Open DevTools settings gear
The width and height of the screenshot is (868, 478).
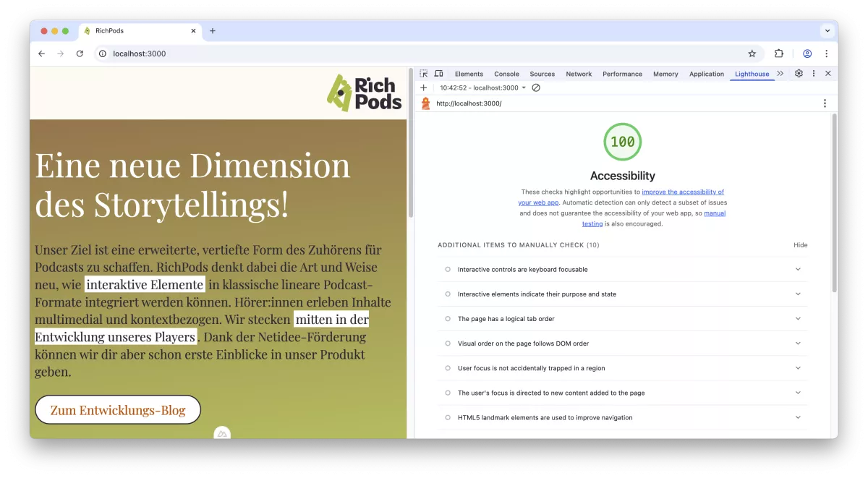(x=798, y=73)
